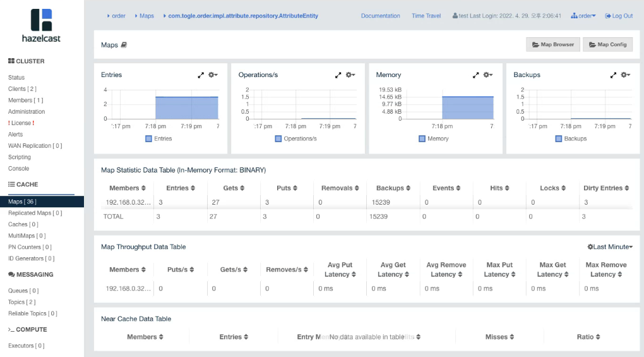644x357 pixels.
Task: Sort throughput table by Avg Put Latency
Action: [x=340, y=270]
